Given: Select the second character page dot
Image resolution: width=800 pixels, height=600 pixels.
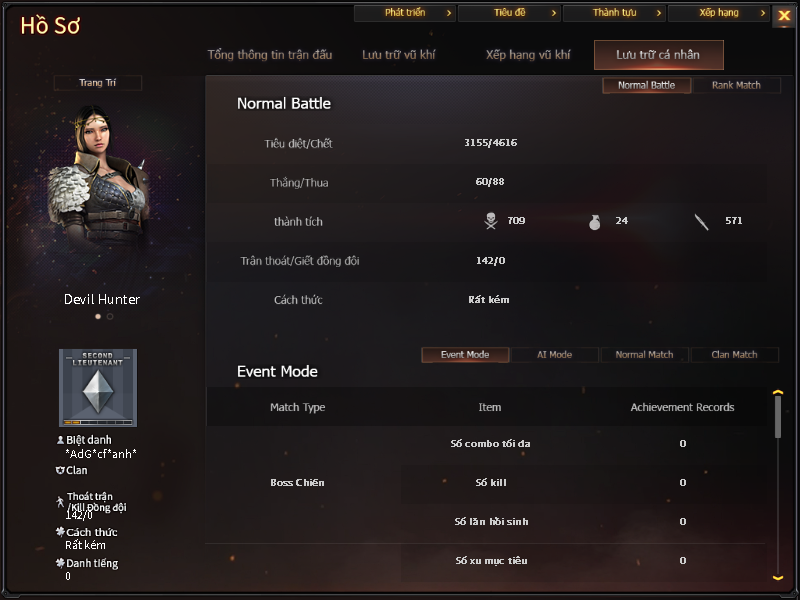Looking at the screenshot, I should tap(110, 316).
